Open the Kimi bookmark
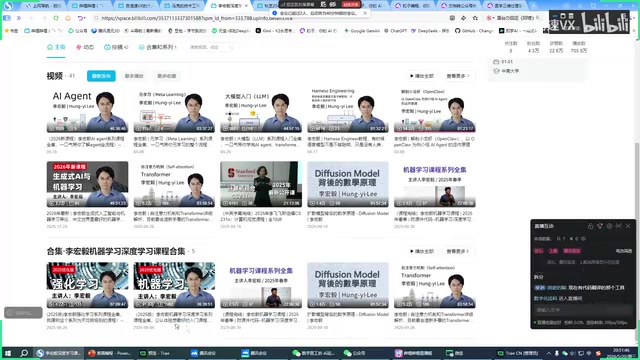Screen dimensions: 640x360 click(275, 31)
